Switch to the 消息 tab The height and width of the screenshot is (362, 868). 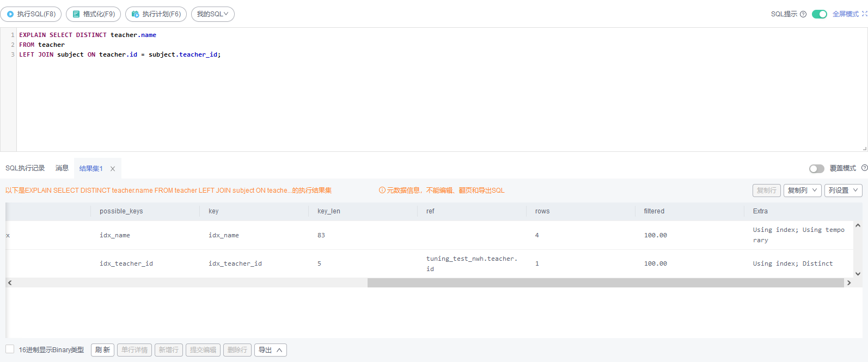[62, 168]
